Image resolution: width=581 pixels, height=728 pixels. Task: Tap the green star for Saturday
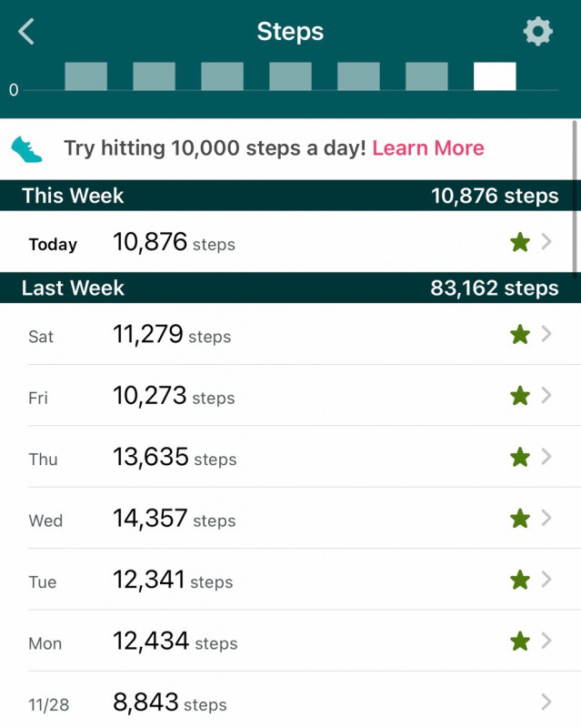point(519,335)
